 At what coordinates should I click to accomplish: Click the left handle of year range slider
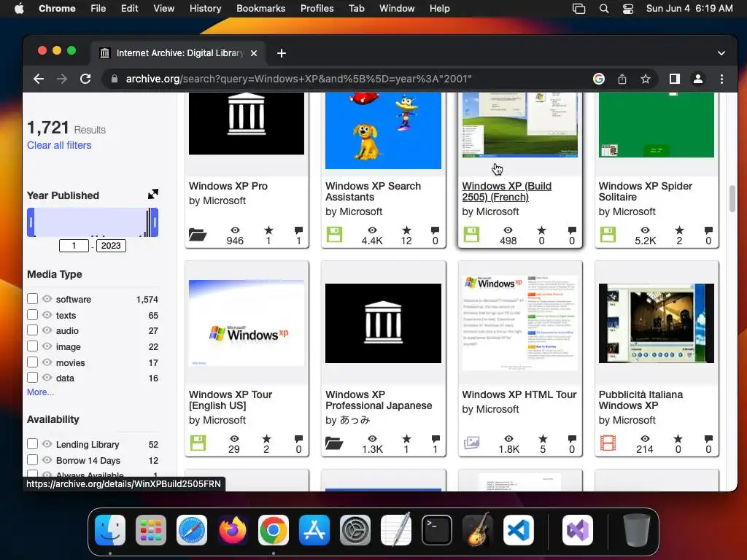click(x=31, y=222)
